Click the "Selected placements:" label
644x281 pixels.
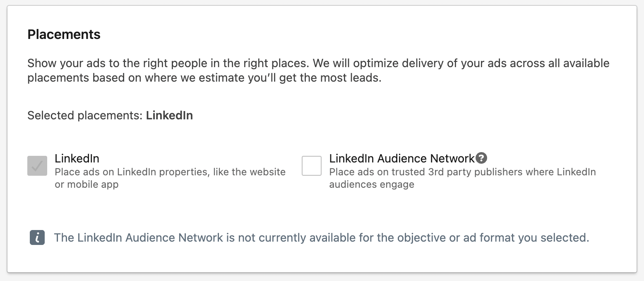(85, 115)
